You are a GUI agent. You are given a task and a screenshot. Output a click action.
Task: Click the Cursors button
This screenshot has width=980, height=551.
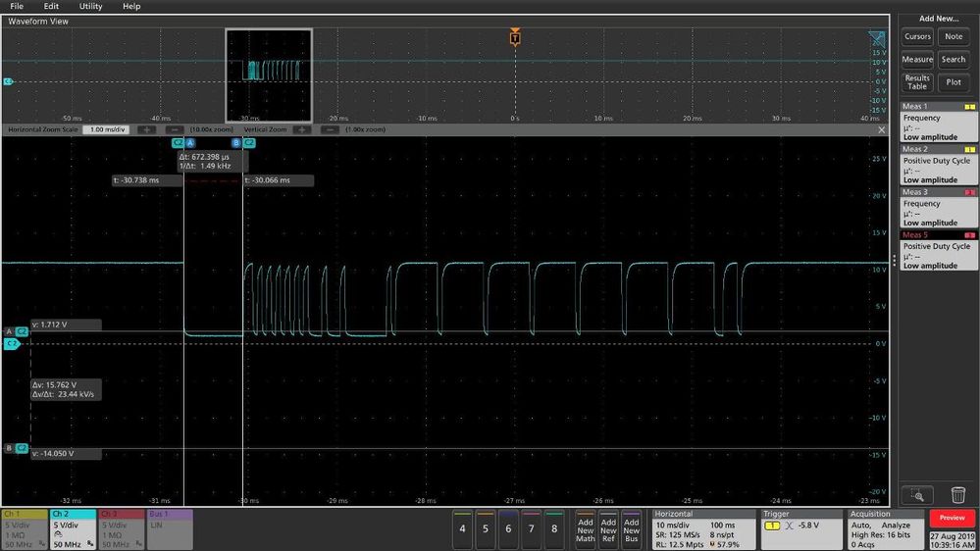click(917, 37)
